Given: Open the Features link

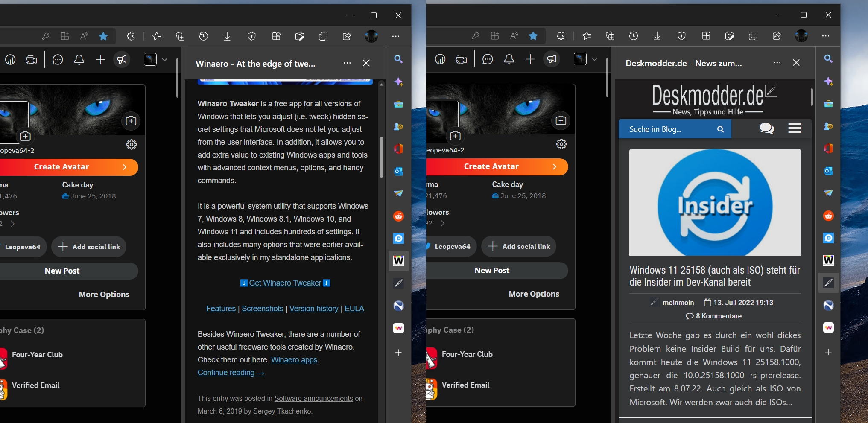Looking at the screenshot, I should 221,309.
